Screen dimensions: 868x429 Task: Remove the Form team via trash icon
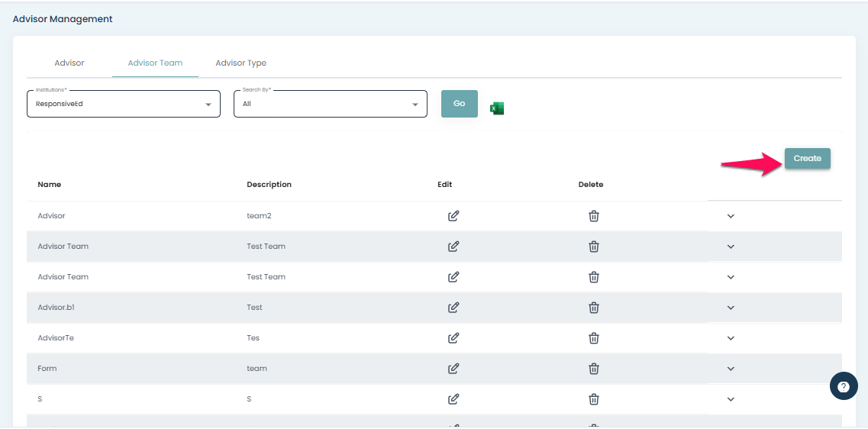[x=593, y=369]
